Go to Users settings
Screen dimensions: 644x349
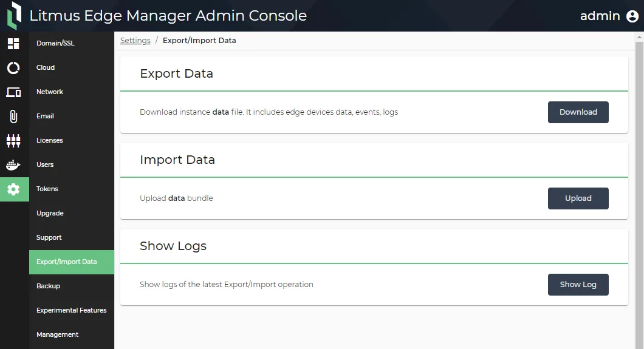[x=72, y=164]
